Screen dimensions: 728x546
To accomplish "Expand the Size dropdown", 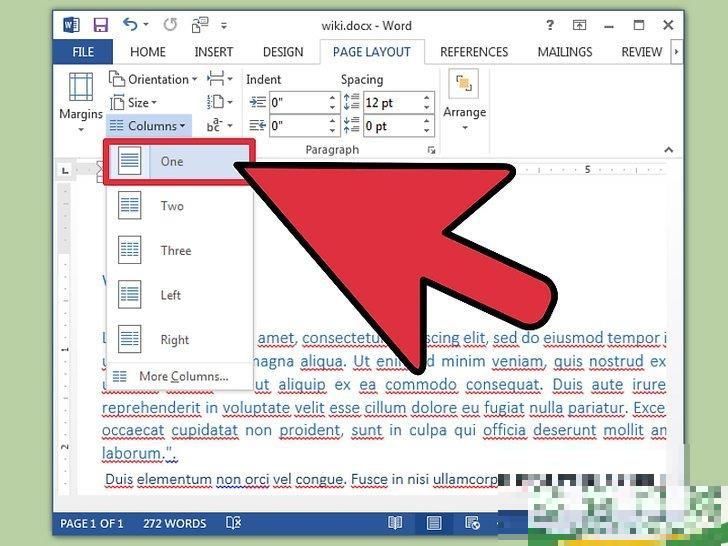I will tap(135, 102).
